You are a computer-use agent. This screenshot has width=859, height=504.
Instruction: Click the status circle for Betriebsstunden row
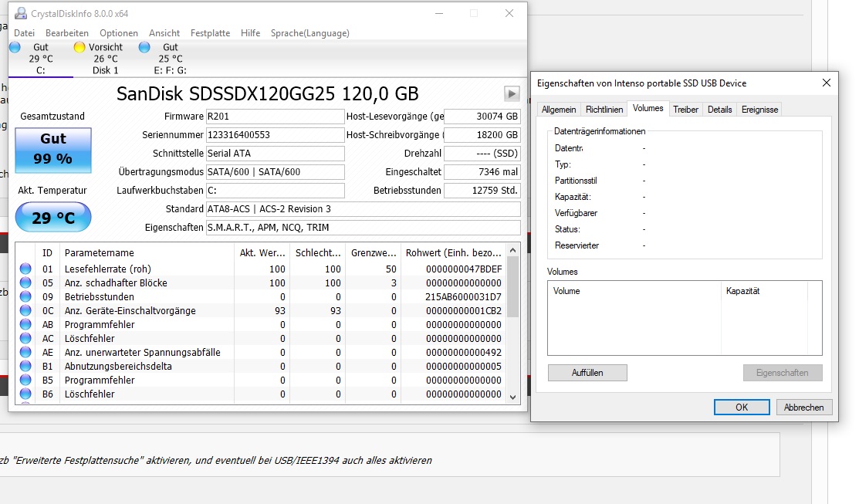tap(25, 297)
